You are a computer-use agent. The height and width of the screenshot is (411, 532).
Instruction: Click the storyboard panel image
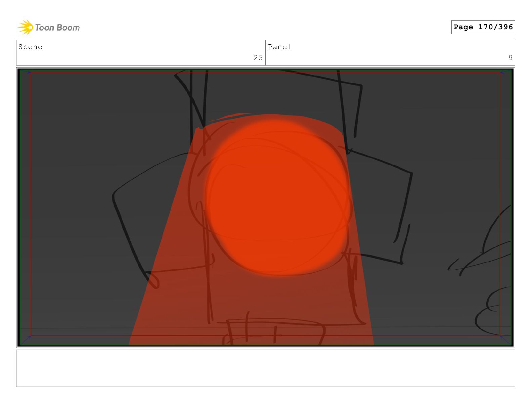click(x=265, y=208)
